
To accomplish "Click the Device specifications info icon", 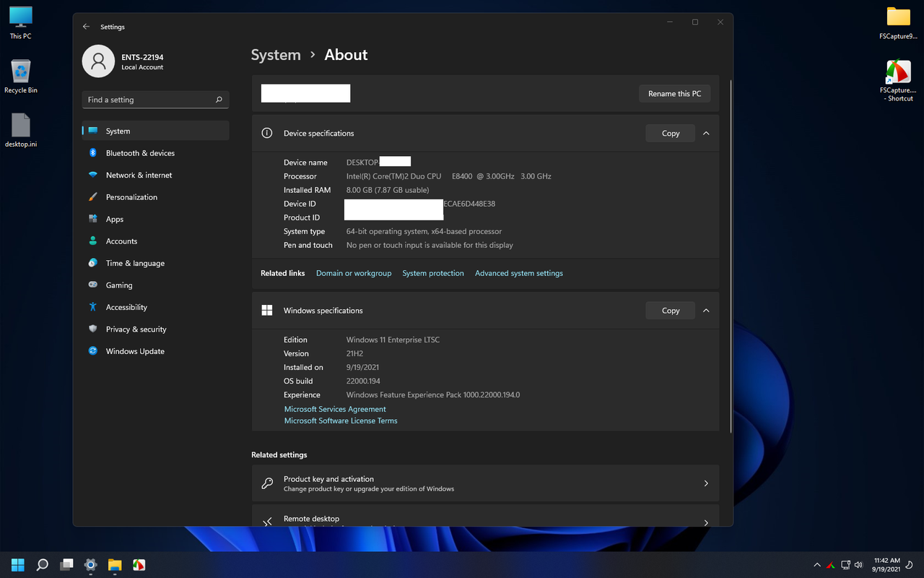I will pos(267,133).
